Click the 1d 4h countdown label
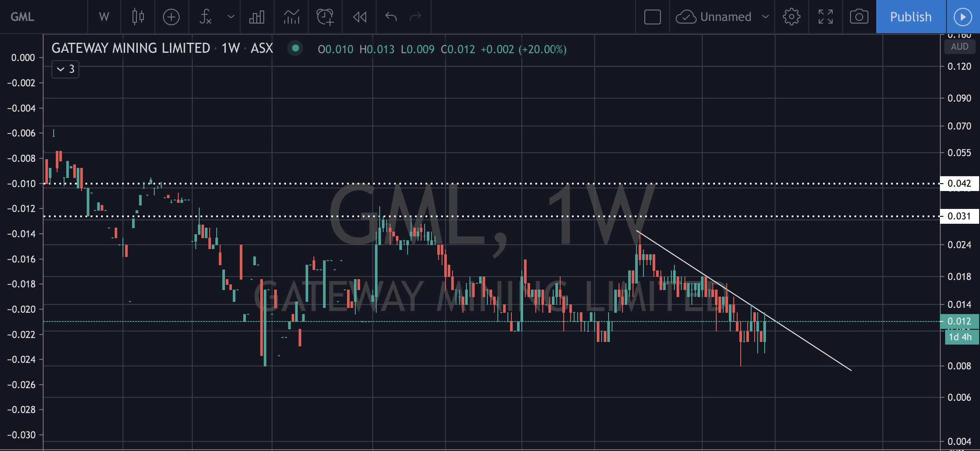The image size is (980, 451). 961,337
